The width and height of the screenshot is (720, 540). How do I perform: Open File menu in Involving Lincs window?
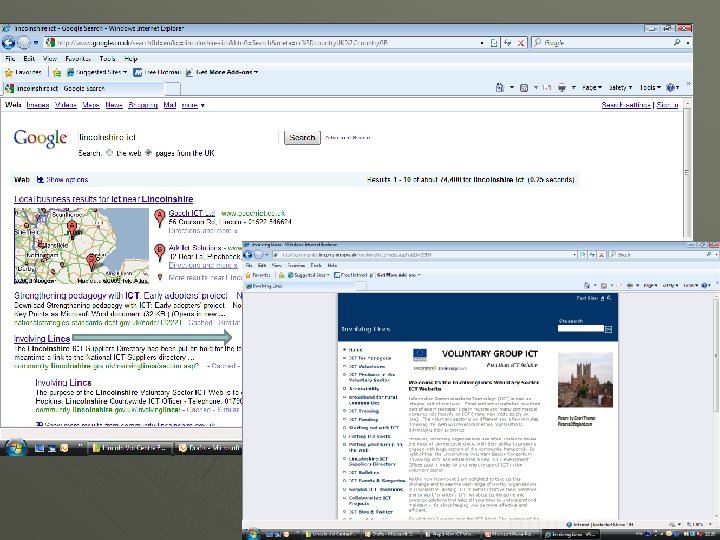coord(249,265)
